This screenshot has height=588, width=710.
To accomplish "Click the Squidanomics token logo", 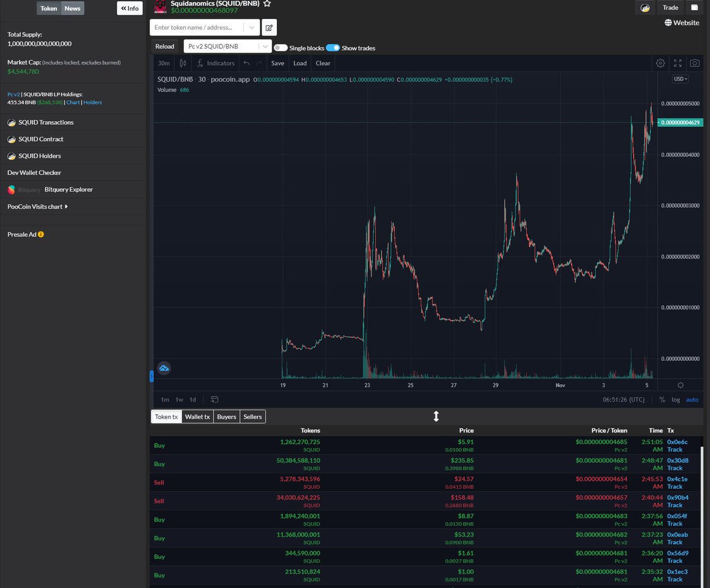I will tap(160, 7).
